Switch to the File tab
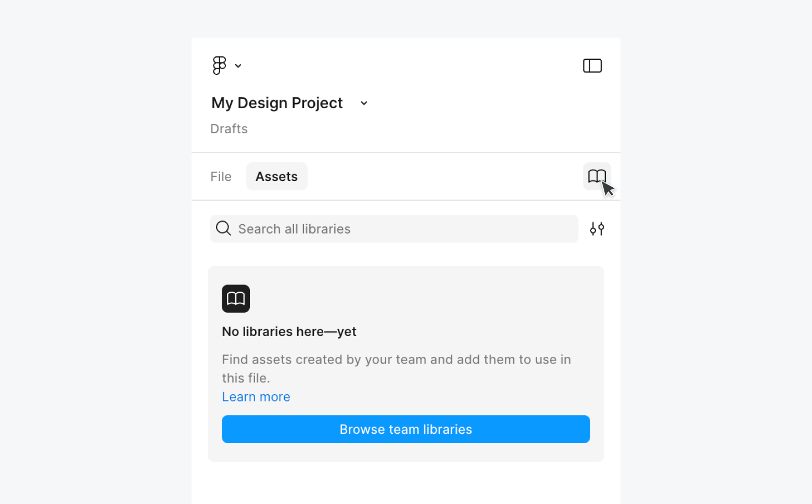This screenshot has width=812, height=504. [x=221, y=177]
